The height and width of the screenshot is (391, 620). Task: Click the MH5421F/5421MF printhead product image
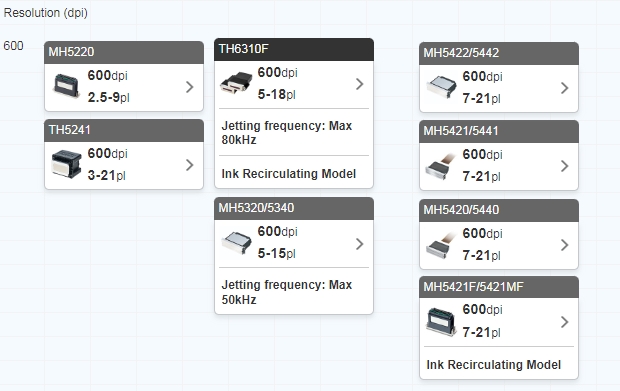(441, 322)
